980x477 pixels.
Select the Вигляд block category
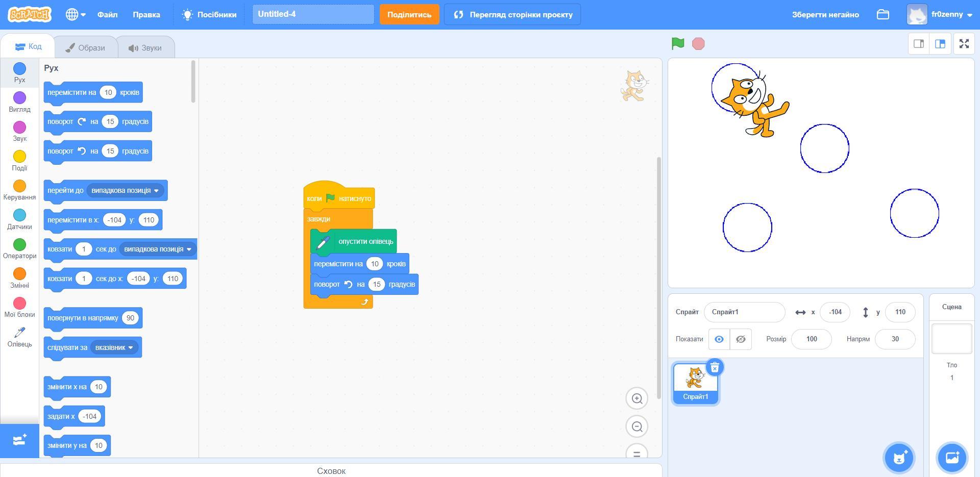pyautogui.click(x=19, y=102)
